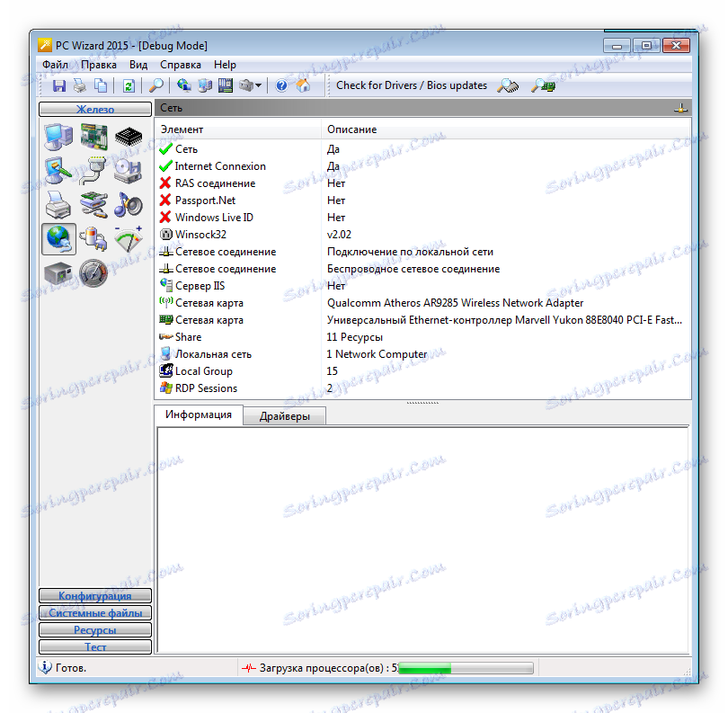The width and height of the screenshot is (728, 713).
Task: Open the Drives disc and floppy icon
Action: 129,171
